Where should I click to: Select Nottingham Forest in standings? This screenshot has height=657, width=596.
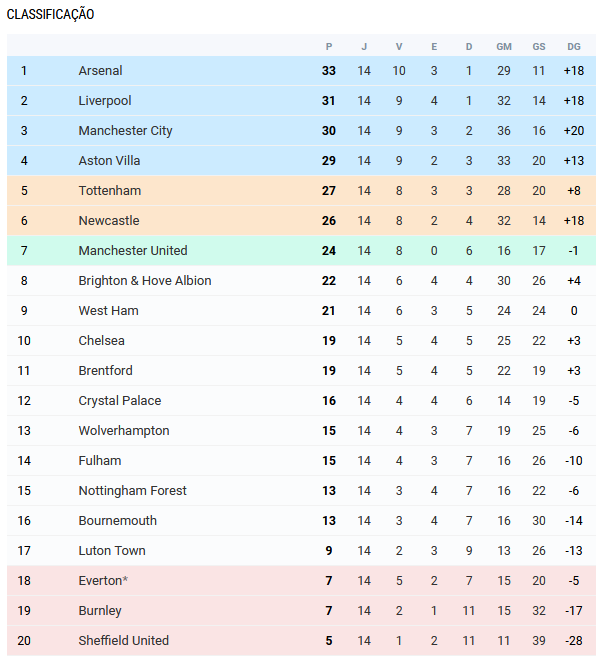pyautogui.click(x=132, y=491)
